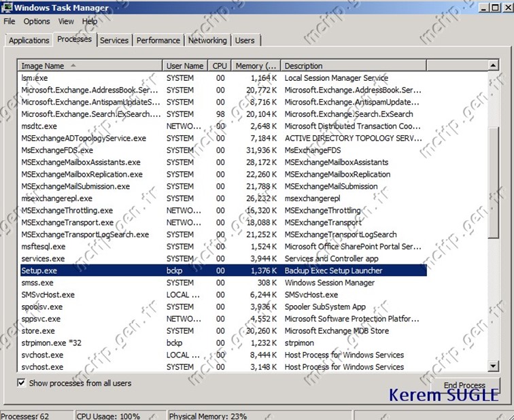
Task: Click the scrollbar down arrow
Action: [493, 366]
